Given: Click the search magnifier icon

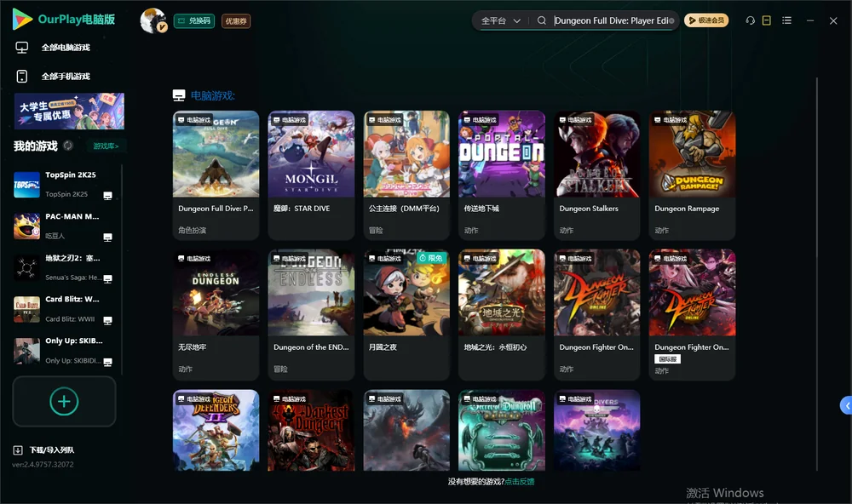Looking at the screenshot, I should 542,20.
